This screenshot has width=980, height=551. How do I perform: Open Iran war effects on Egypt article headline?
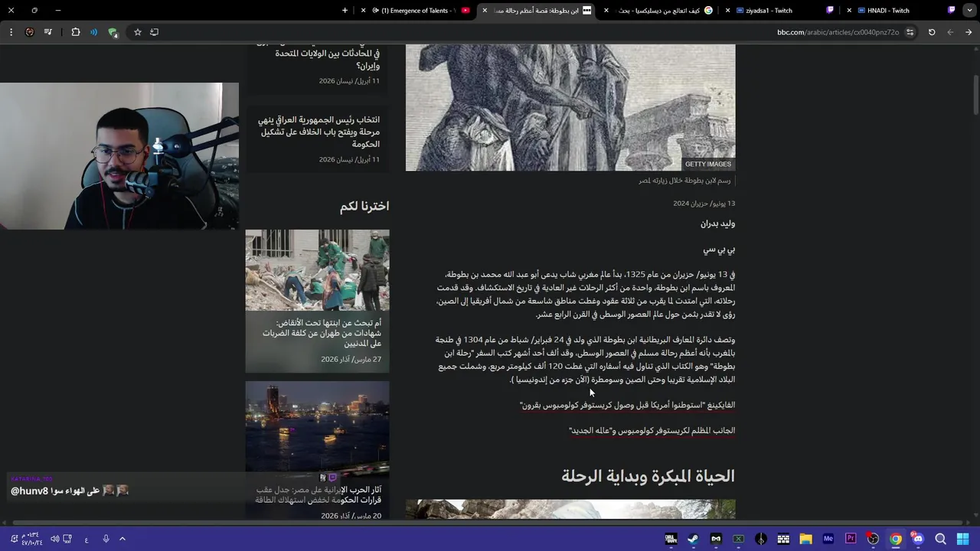318,494
